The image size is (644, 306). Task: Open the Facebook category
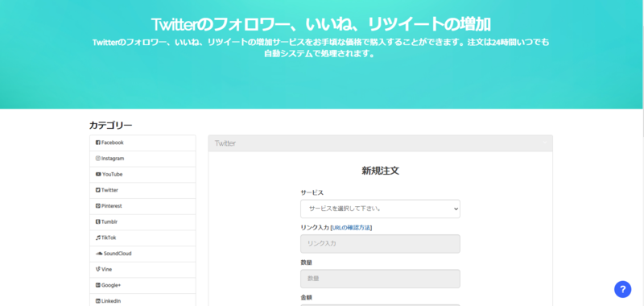pos(142,143)
